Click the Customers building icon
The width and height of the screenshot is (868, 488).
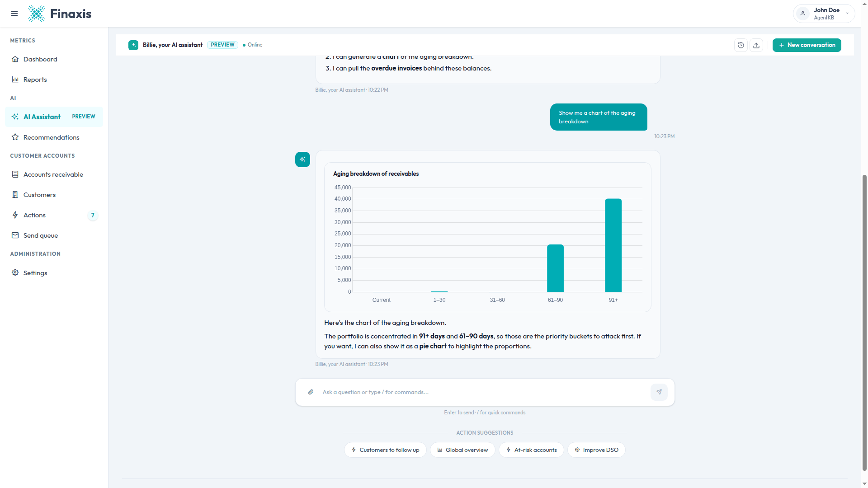(15, 195)
